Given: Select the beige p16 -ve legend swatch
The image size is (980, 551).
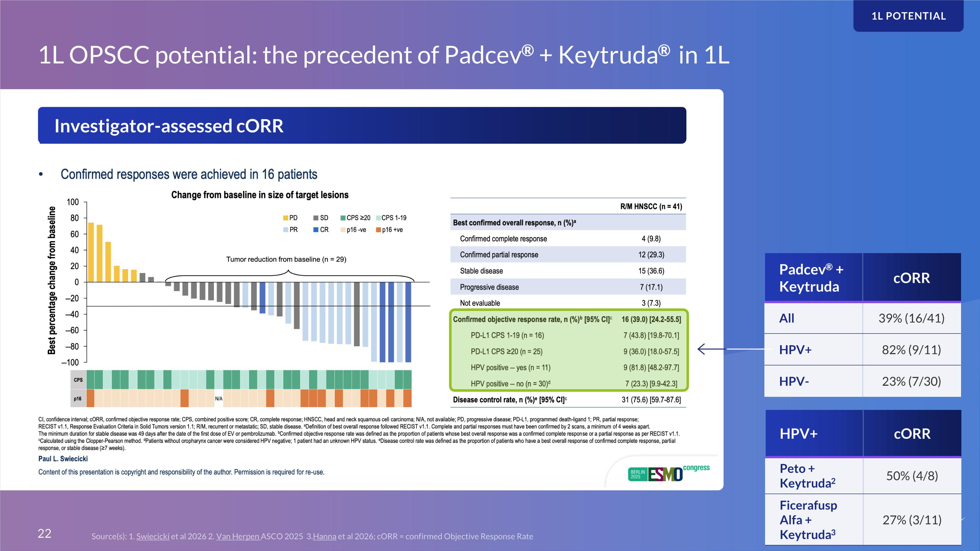Looking at the screenshot, I should [343, 230].
